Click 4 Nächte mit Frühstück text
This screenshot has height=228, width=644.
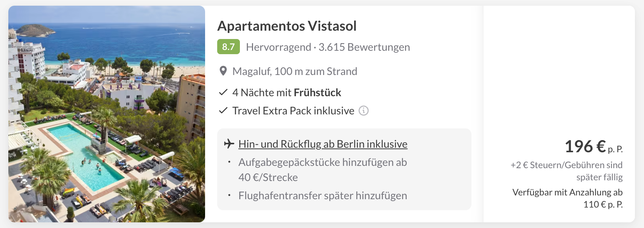pos(287,92)
